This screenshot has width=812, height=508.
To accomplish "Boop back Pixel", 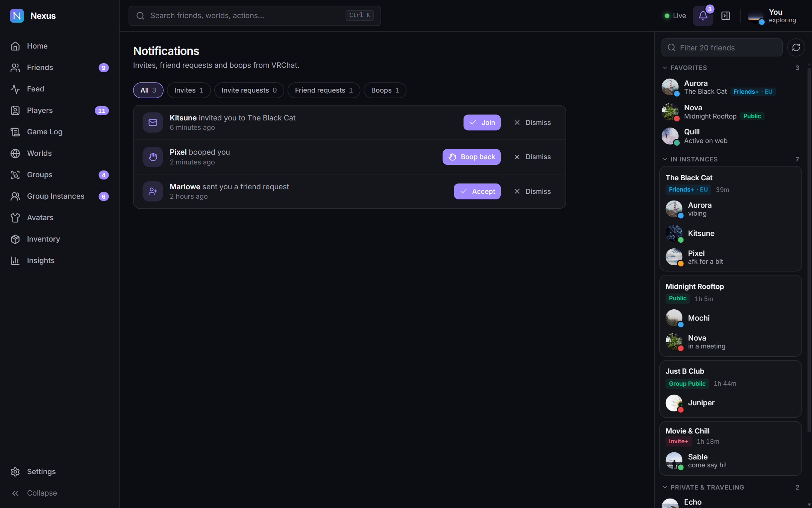I will 471,157.
